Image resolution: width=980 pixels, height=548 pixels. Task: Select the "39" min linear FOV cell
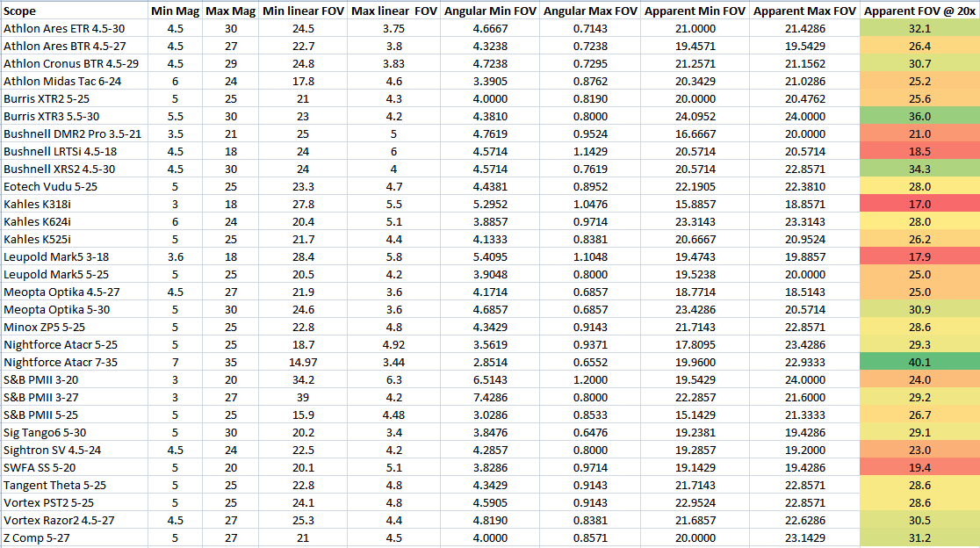coord(303,398)
